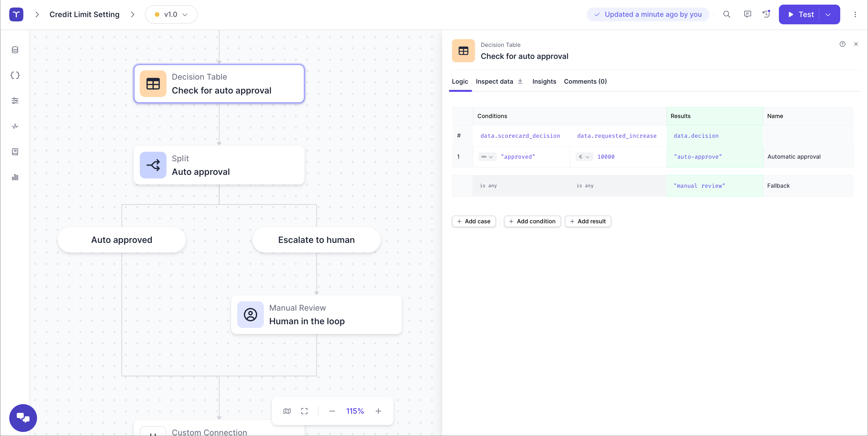Toggle fit-to-screen icon on canvas toolbar
The width and height of the screenshot is (868, 436).
(x=304, y=411)
